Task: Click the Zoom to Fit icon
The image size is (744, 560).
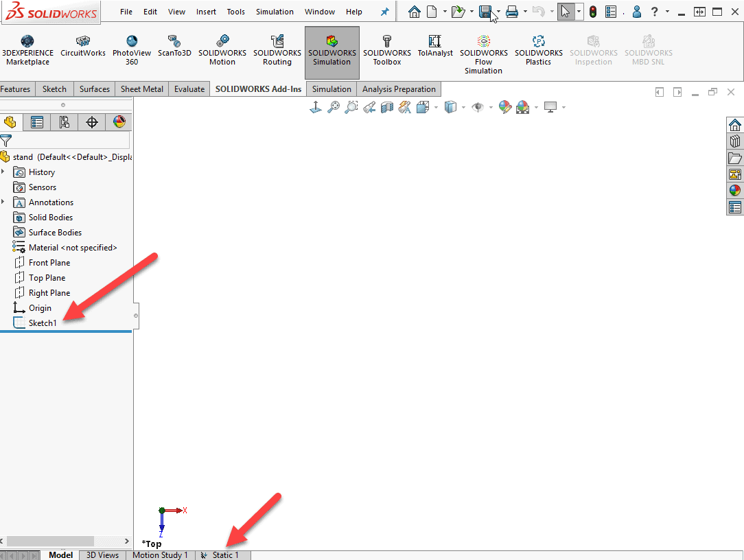Action: click(334, 107)
